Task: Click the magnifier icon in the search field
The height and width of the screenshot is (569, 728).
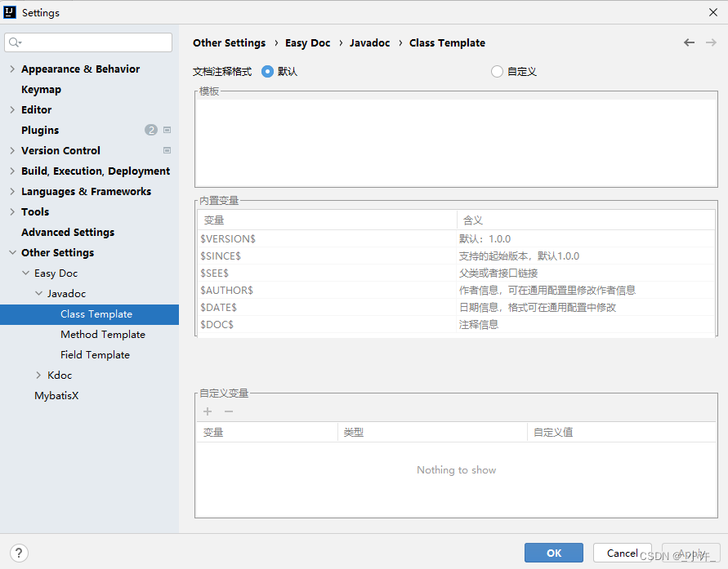Action: pos(17,42)
